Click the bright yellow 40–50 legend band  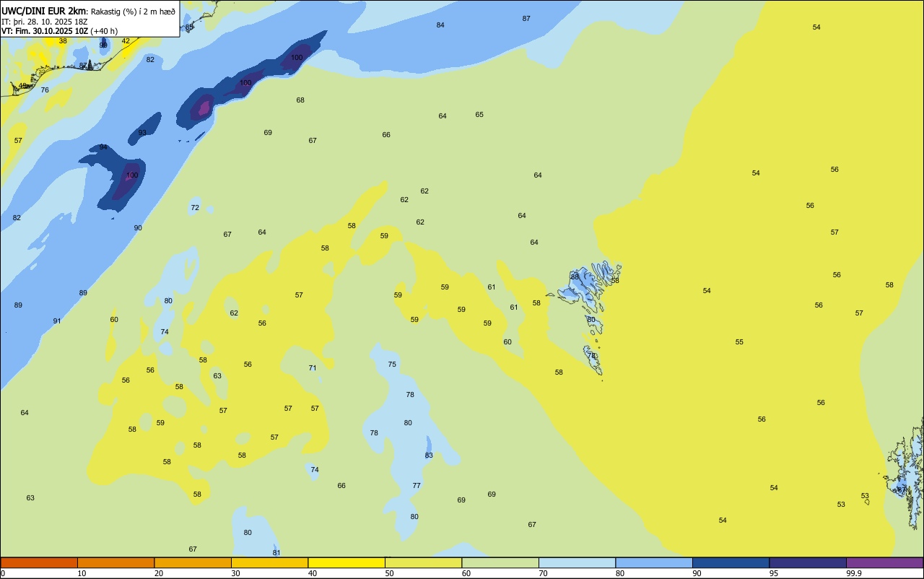pyautogui.click(x=346, y=562)
